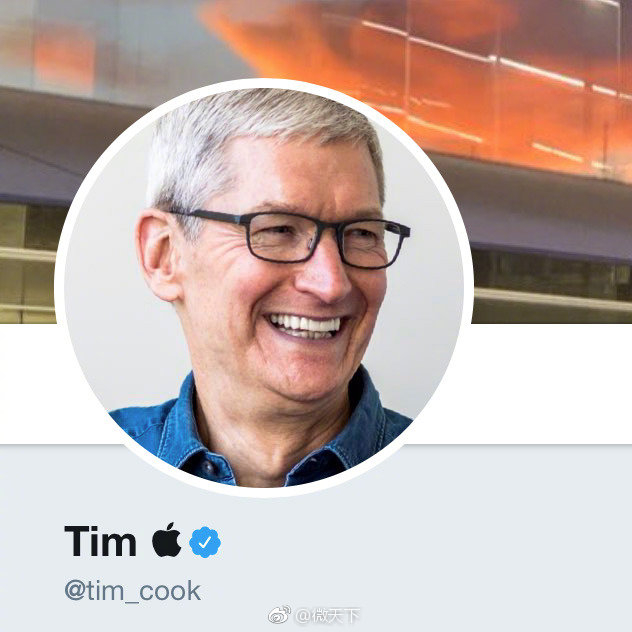
Task: Click the Weibo eye logo watermark
Action: [x=279, y=615]
